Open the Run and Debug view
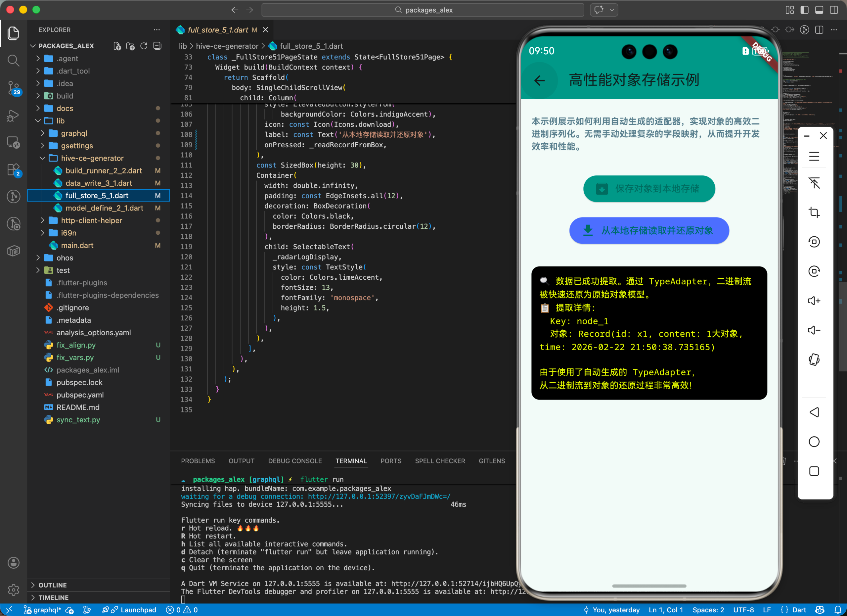Screen dimensions: 847x616 click(14, 116)
